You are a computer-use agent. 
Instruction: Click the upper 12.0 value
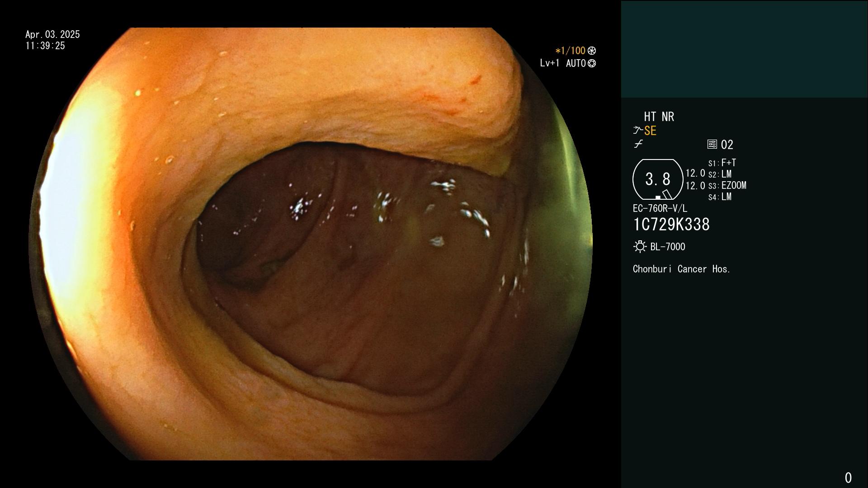coord(695,173)
